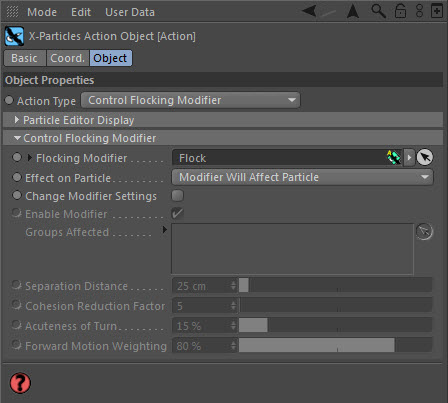Click the Separation Distance stepper arrows
This screenshot has height=403, width=448.
click(x=233, y=286)
